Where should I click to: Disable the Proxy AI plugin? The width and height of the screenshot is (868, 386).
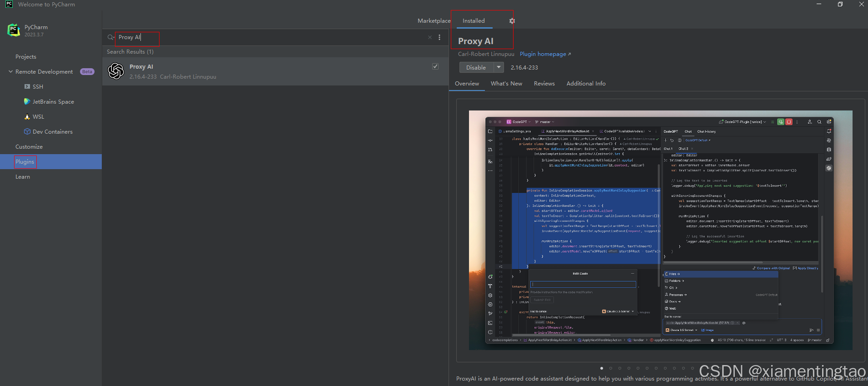tap(476, 67)
